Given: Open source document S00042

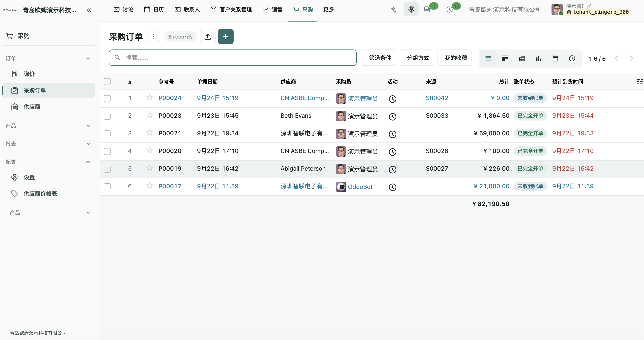Looking at the screenshot, I should pyautogui.click(x=437, y=98).
